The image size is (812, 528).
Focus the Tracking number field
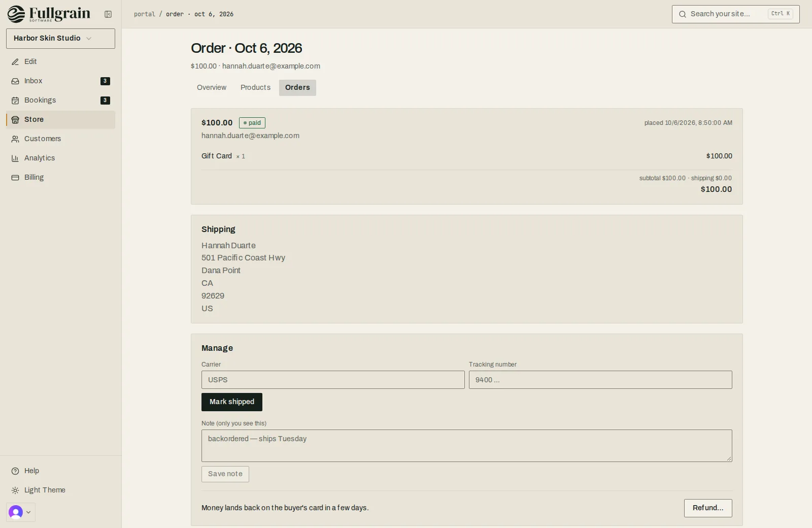point(600,380)
